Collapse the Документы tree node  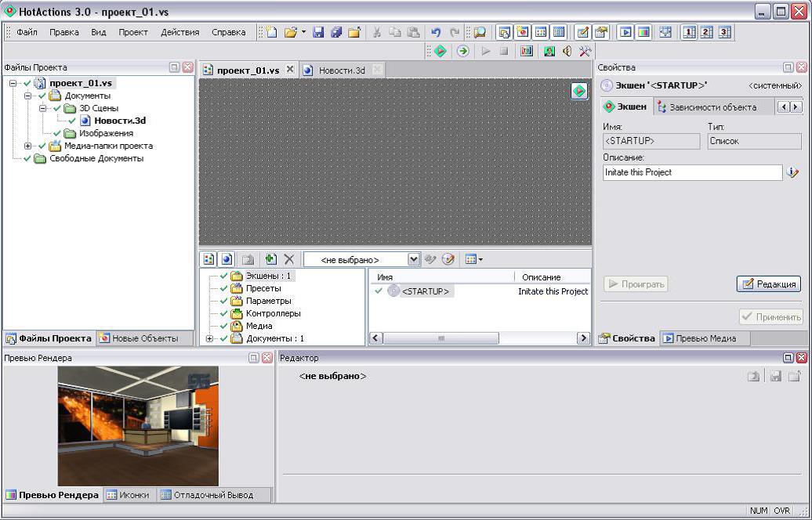click(x=28, y=96)
